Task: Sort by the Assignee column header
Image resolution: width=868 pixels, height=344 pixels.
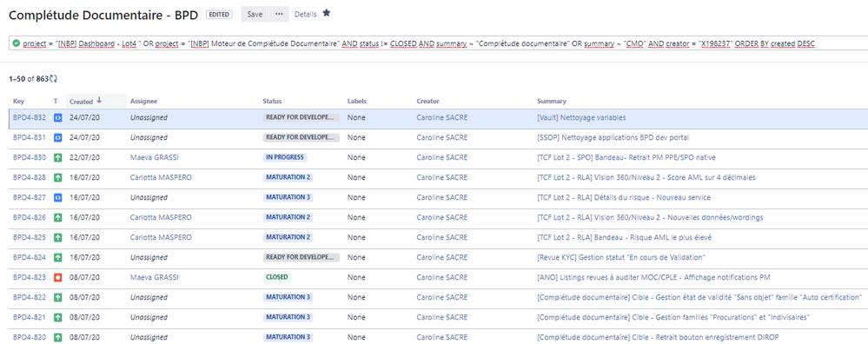Action: pyautogui.click(x=143, y=102)
